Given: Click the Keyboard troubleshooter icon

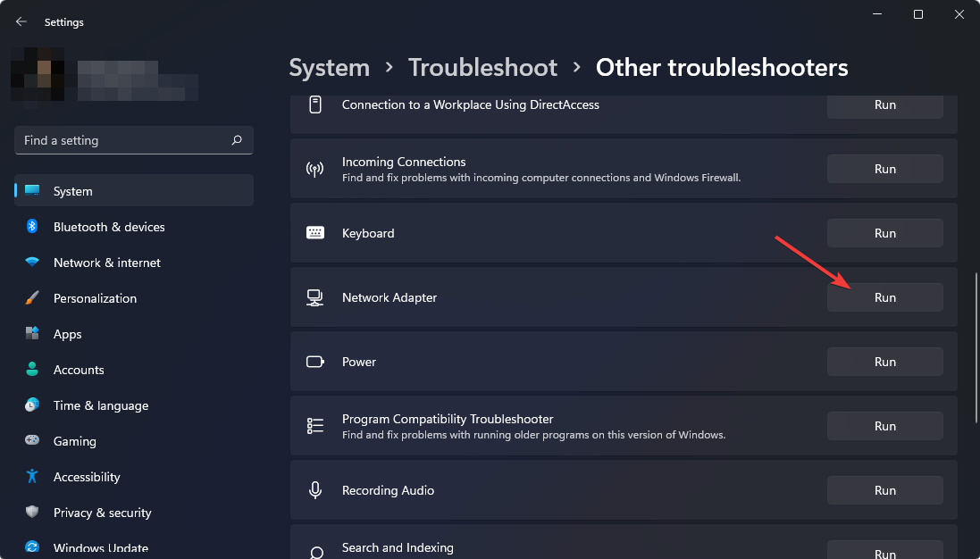Looking at the screenshot, I should tap(314, 232).
